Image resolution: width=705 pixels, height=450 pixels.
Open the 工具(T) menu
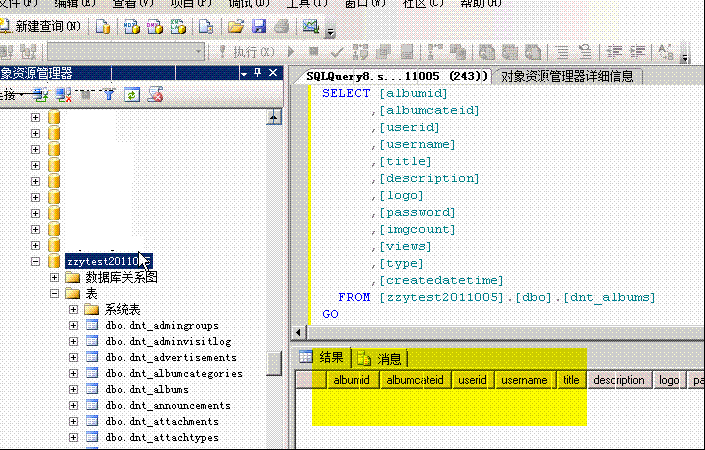tap(307, 4)
